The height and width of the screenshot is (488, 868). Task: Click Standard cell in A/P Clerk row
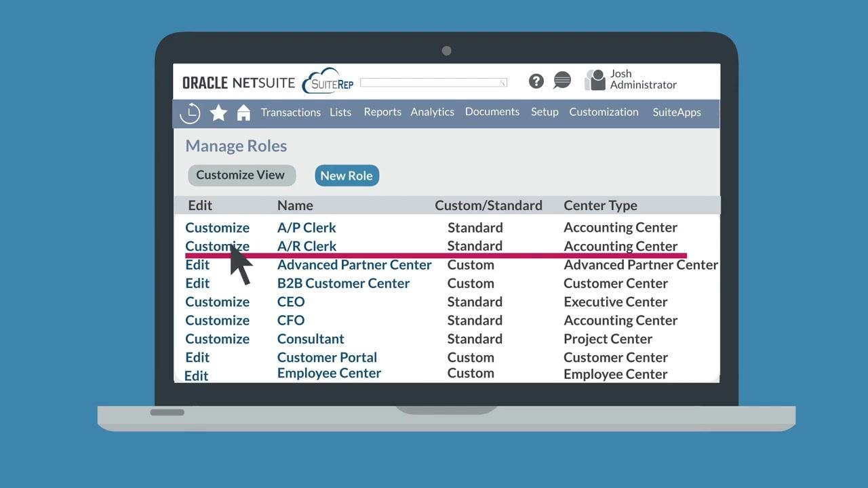[475, 228]
